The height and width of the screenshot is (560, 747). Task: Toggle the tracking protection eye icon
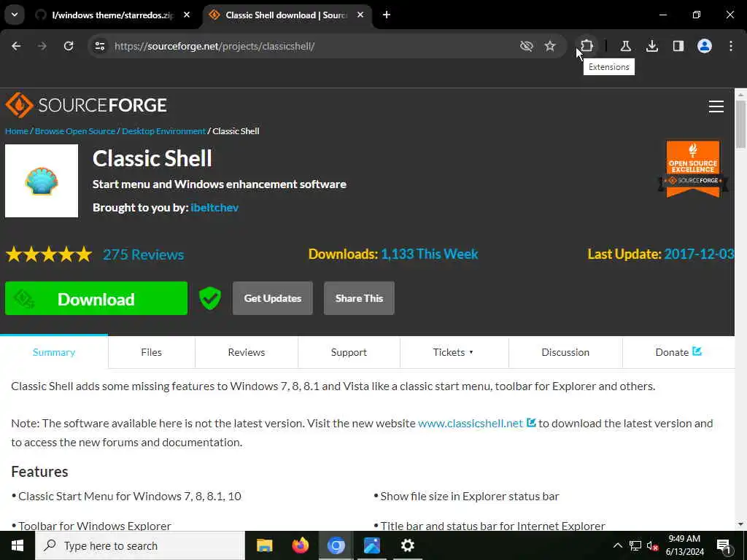(526, 46)
